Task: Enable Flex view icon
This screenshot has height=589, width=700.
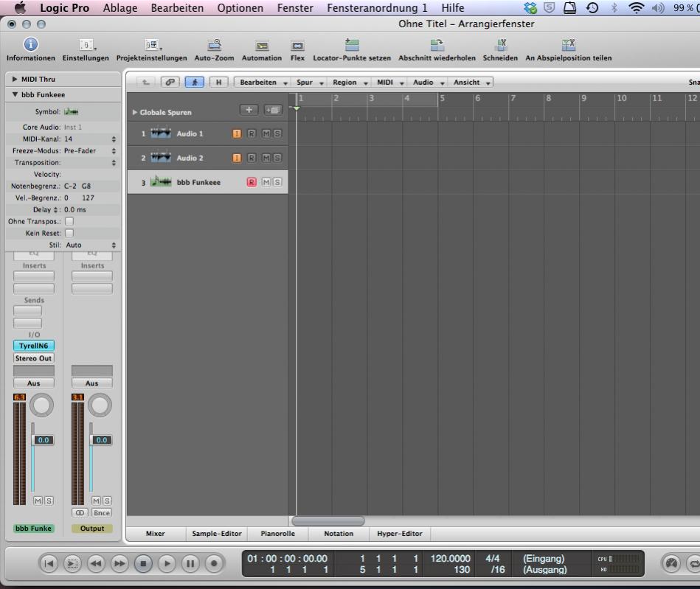Action: [297, 46]
